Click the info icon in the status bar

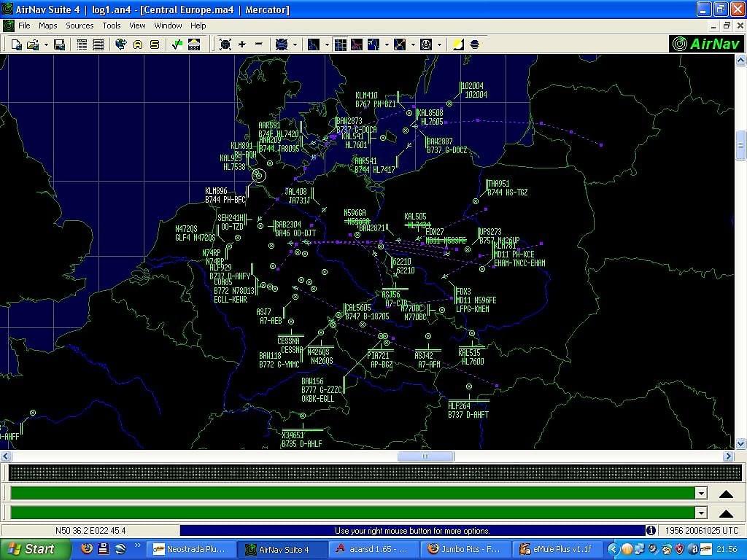coord(650,531)
